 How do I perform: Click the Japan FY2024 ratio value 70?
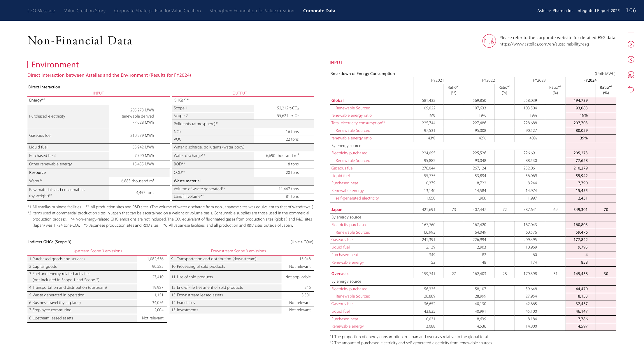(606, 209)
